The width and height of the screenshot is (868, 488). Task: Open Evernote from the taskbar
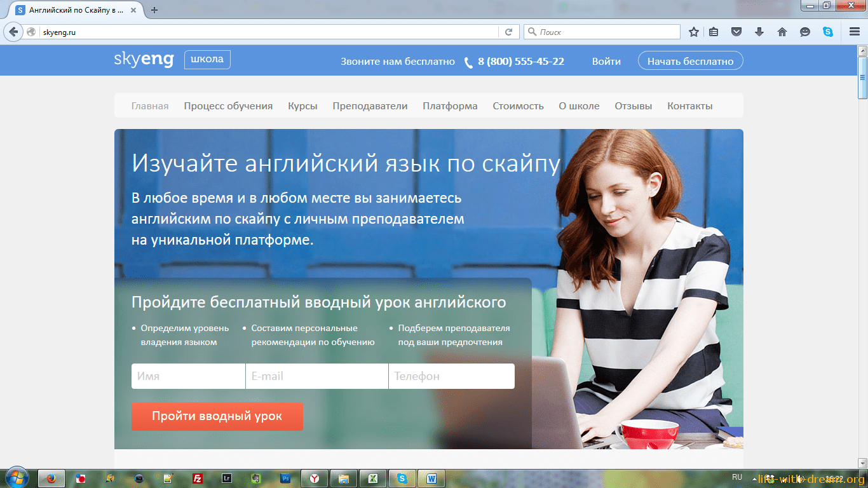(x=256, y=478)
